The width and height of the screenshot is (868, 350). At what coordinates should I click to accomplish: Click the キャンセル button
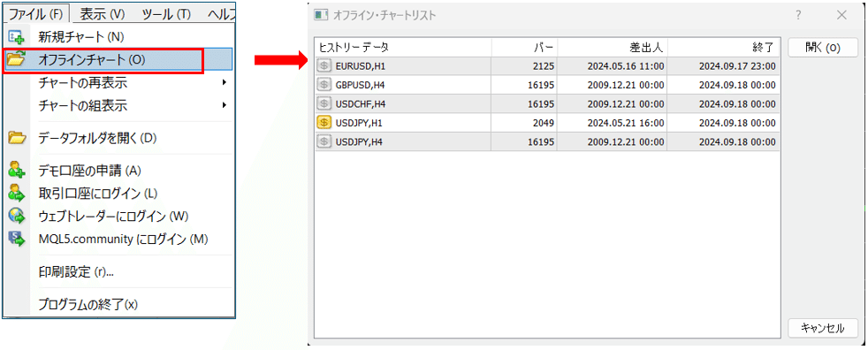pos(823,328)
